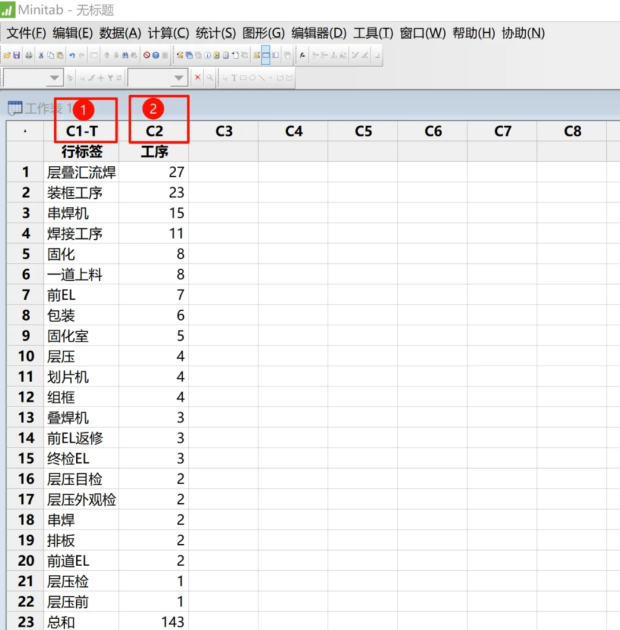Click the Edit Last Dialog icon
The image size is (620, 630).
[x=94, y=55]
